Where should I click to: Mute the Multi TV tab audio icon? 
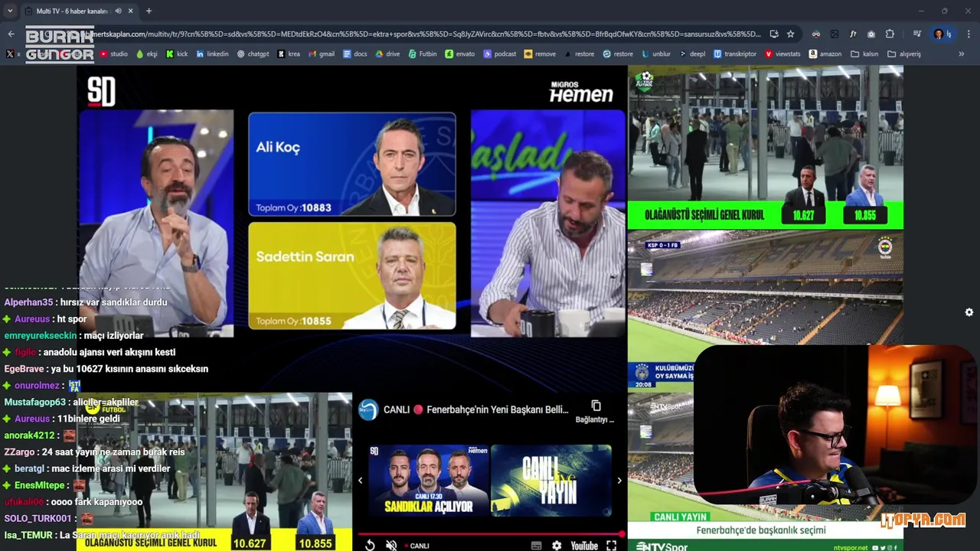coord(118,11)
